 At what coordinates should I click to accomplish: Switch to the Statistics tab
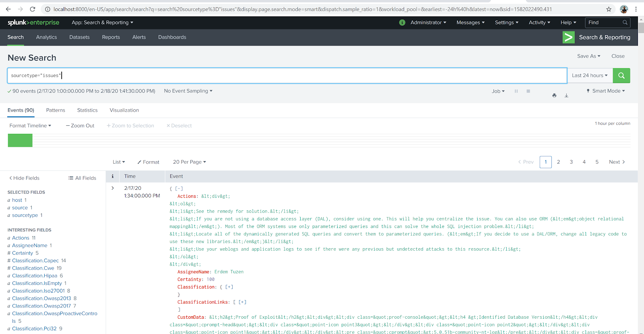point(87,110)
